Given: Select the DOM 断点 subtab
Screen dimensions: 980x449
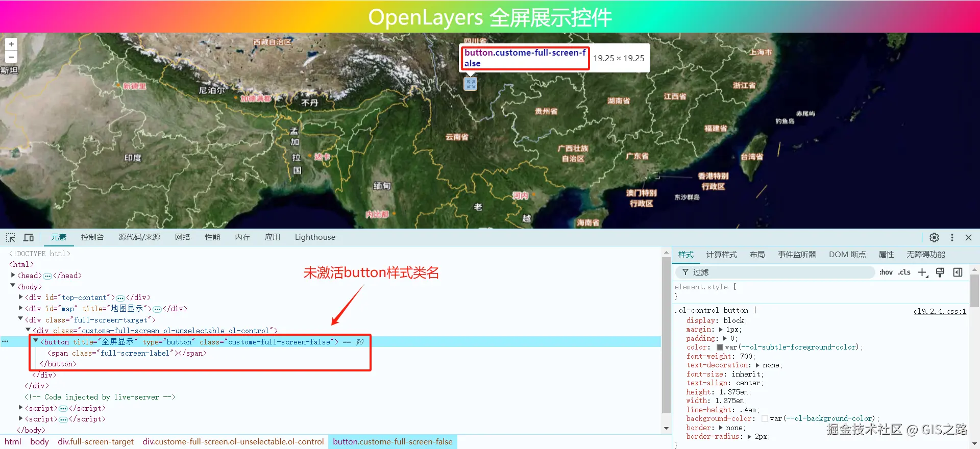Looking at the screenshot, I should point(847,255).
